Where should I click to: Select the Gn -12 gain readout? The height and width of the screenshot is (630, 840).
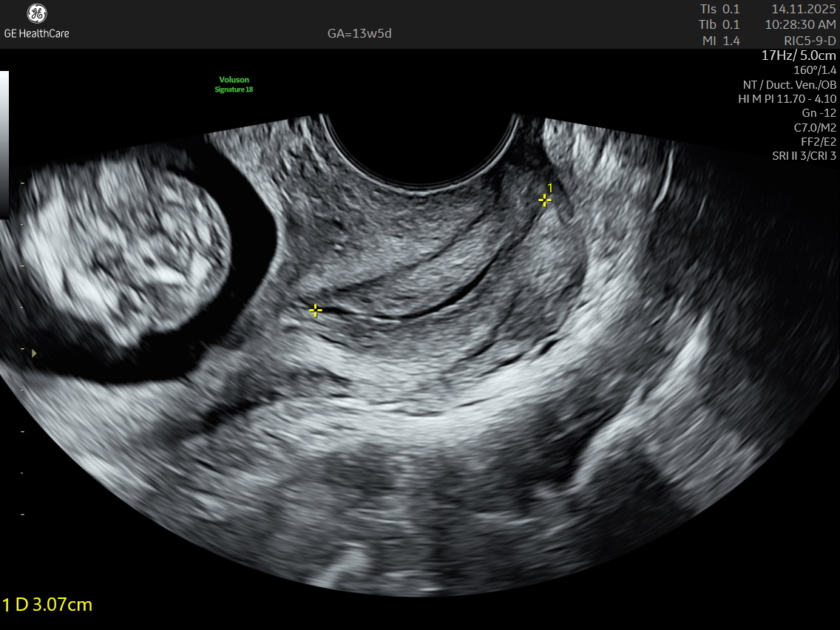(819, 113)
